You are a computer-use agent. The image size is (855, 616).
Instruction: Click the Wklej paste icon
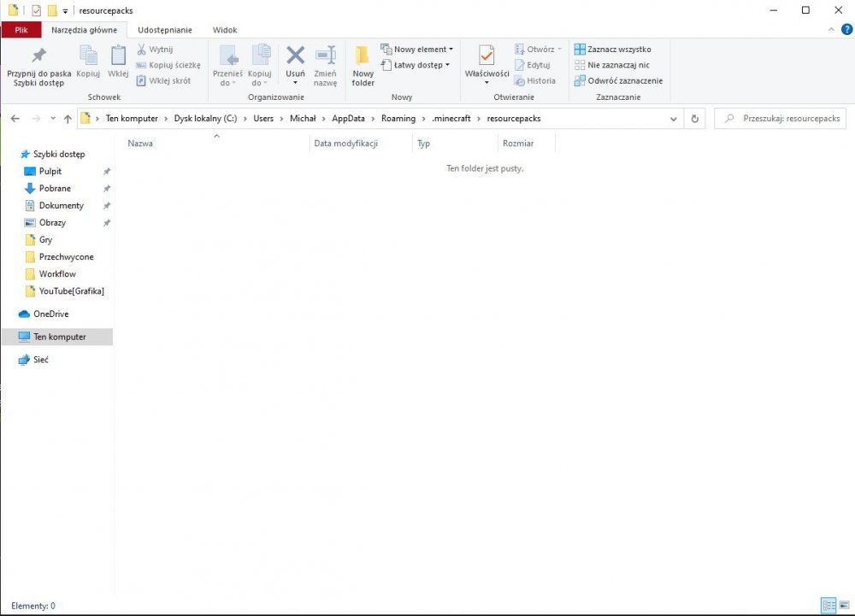click(x=118, y=57)
